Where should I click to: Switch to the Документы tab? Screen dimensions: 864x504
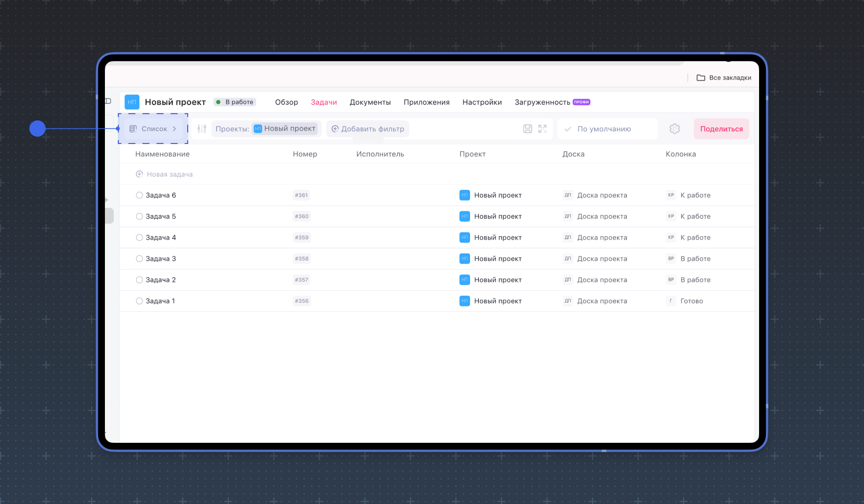370,102
